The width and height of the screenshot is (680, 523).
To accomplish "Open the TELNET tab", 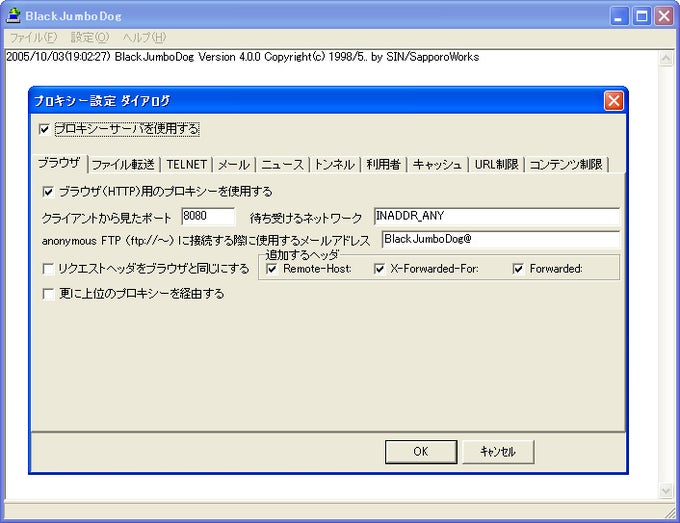I will coord(186,165).
